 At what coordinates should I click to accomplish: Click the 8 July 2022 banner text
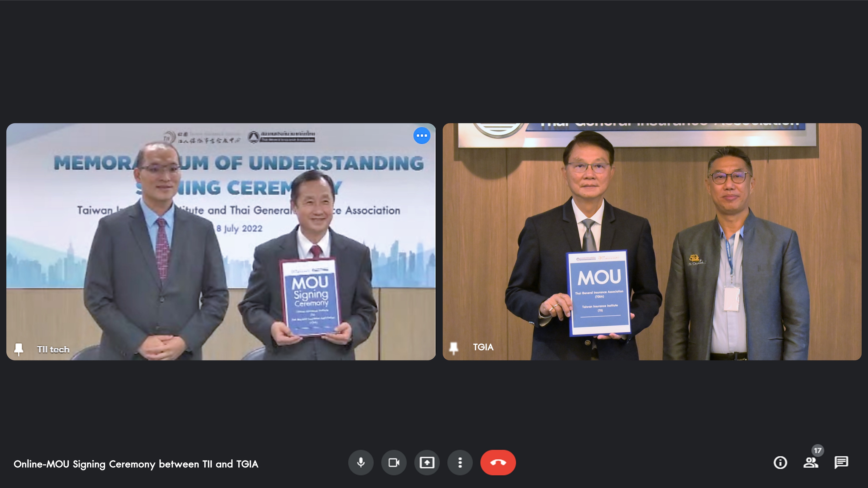point(239,229)
